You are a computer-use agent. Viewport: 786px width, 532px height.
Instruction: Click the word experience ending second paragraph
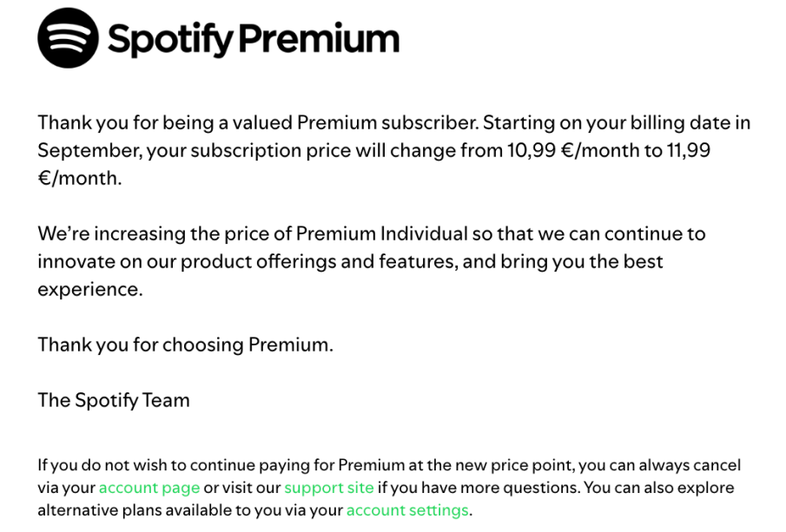coord(88,289)
